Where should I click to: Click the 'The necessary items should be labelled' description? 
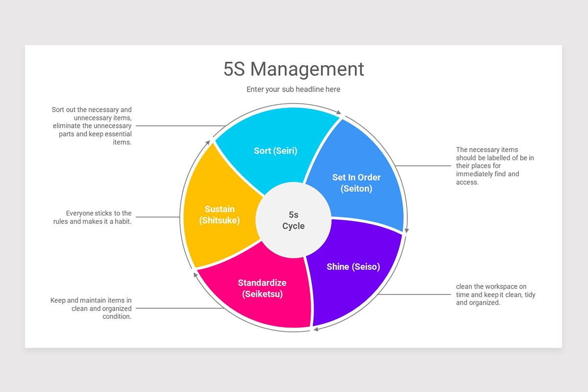[x=495, y=166]
